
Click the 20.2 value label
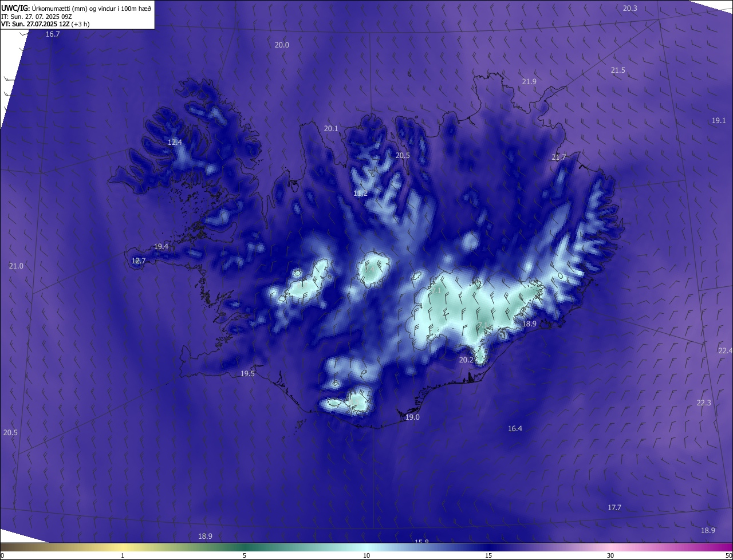point(466,360)
